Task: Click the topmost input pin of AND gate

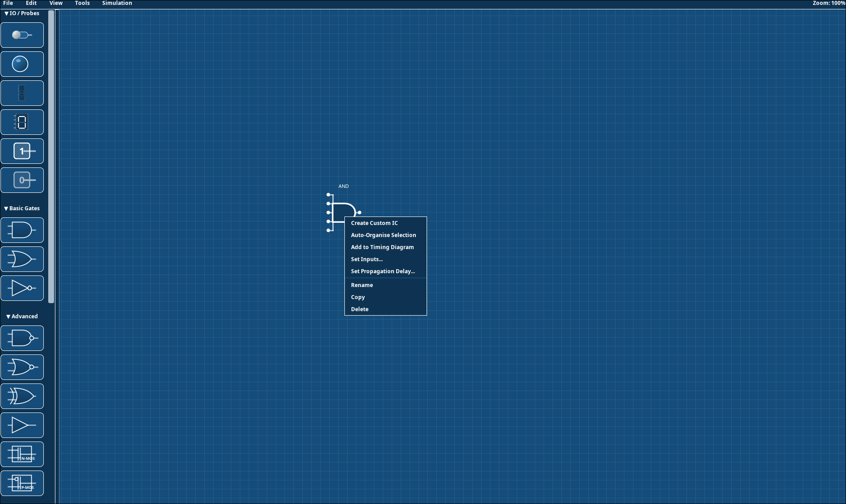Action: click(328, 195)
